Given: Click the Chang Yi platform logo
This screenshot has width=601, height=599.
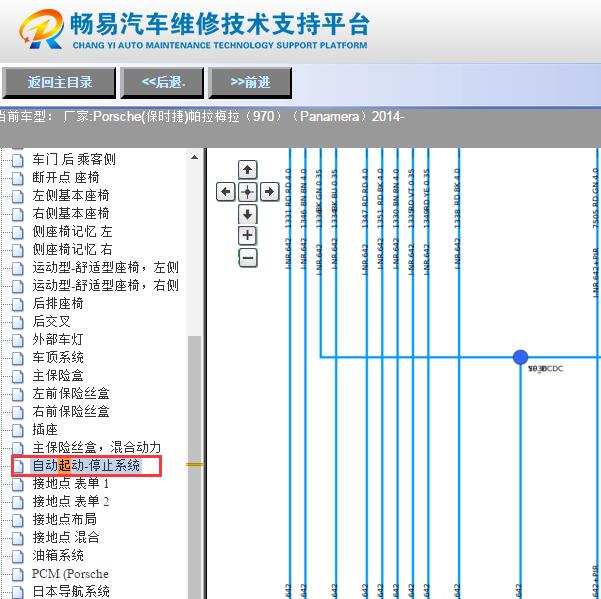Looking at the screenshot, I should [x=39, y=32].
